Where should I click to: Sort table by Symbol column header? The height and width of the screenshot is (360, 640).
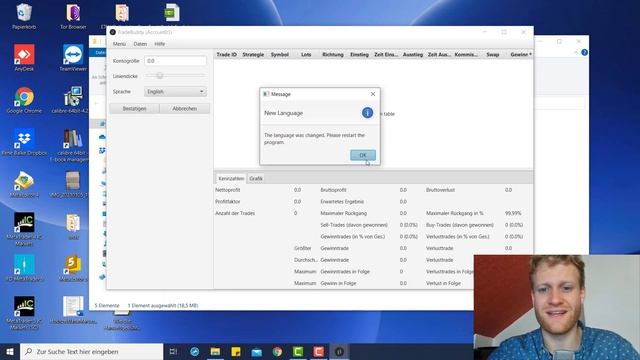click(280, 54)
